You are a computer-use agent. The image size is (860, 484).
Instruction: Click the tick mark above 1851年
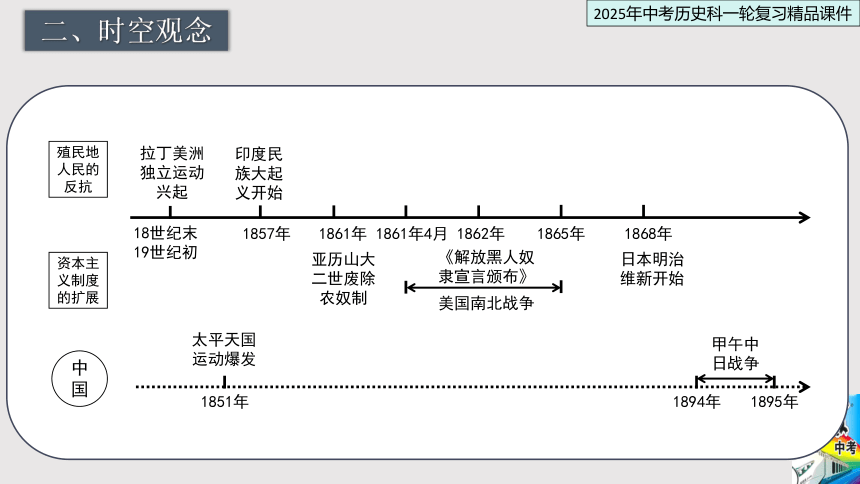point(224,381)
